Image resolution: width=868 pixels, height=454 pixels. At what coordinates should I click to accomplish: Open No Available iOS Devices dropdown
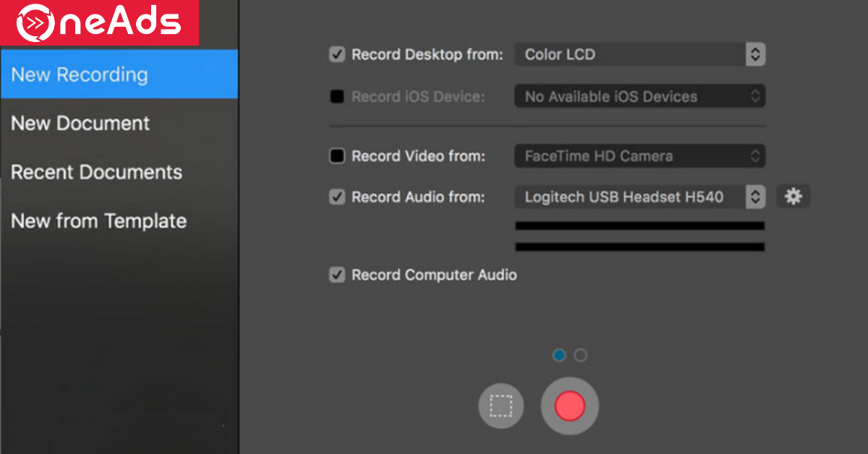click(x=639, y=97)
